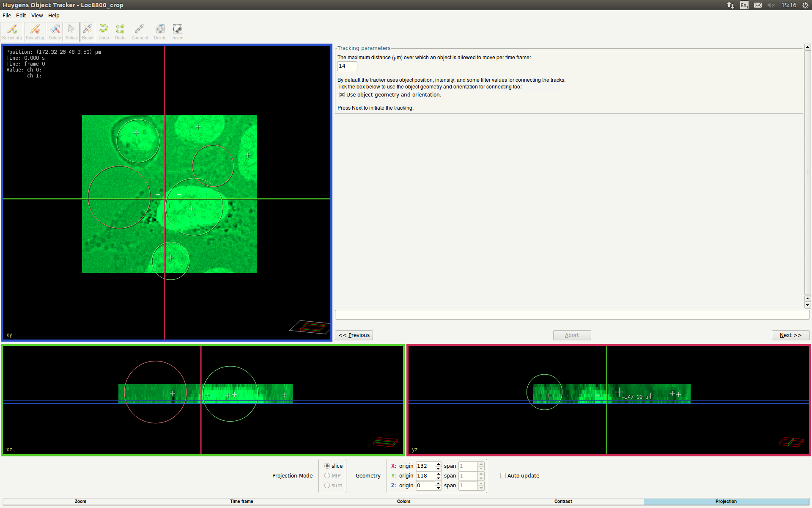
Task: Increase the Z origin value
Action: (439, 483)
